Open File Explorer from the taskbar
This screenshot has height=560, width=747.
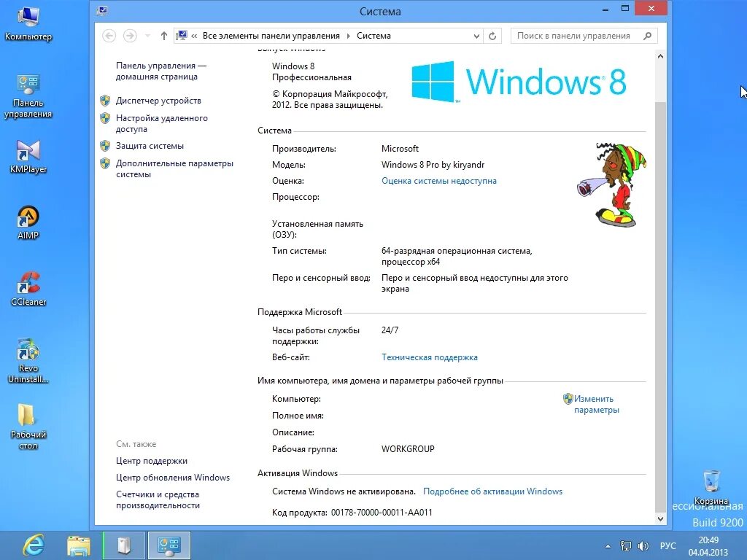tap(79, 545)
